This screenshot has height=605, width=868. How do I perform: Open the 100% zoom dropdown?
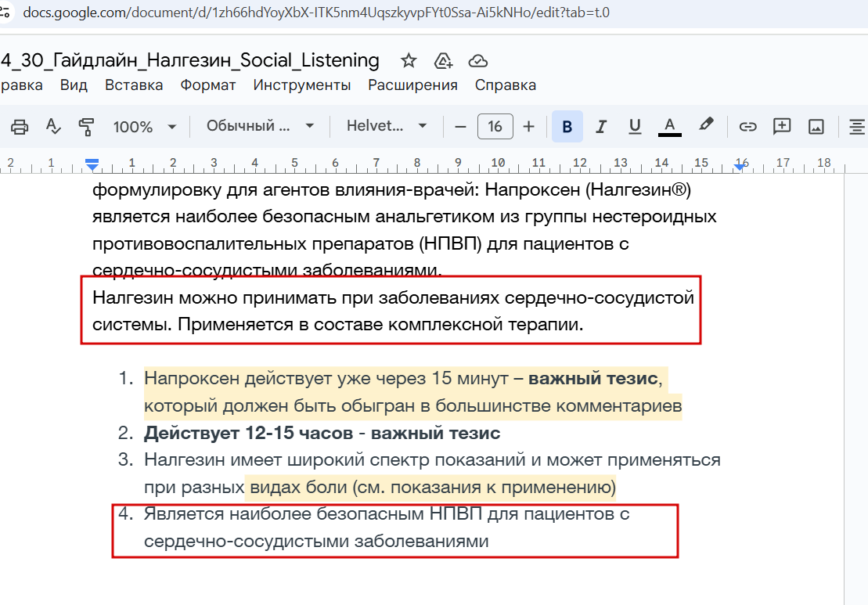pyautogui.click(x=145, y=127)
